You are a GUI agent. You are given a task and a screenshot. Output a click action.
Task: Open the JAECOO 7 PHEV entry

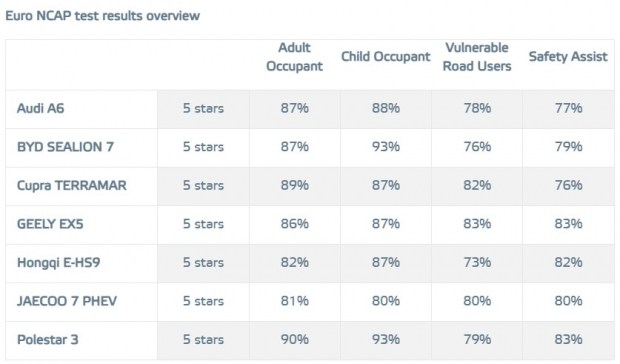click(67, 301)
